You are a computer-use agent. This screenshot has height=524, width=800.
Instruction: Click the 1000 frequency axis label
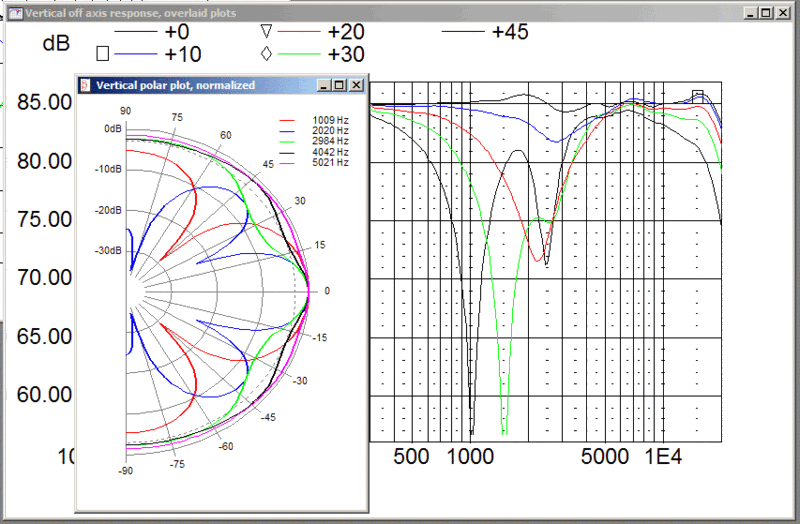470,457
